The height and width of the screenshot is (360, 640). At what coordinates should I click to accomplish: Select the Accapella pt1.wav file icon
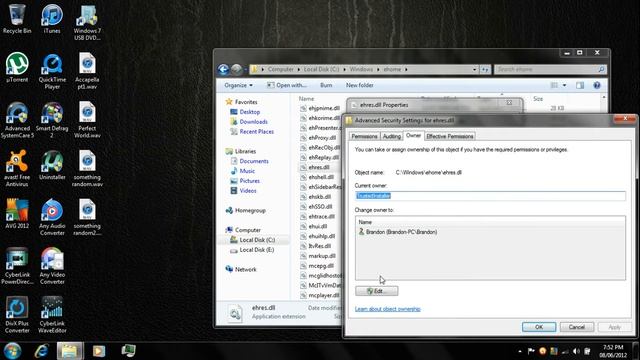[87, 71]
